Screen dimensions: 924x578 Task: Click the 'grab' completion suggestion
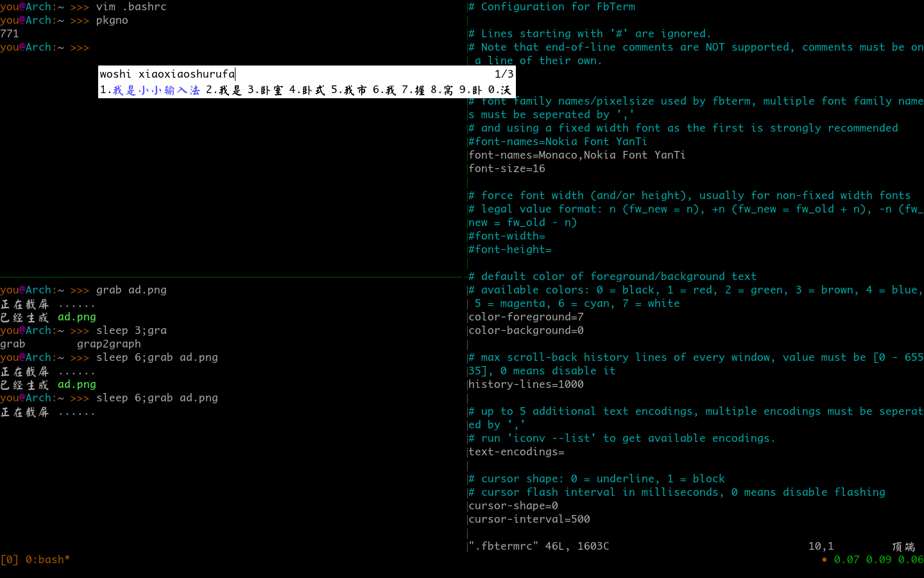click(x=13, y=344)
